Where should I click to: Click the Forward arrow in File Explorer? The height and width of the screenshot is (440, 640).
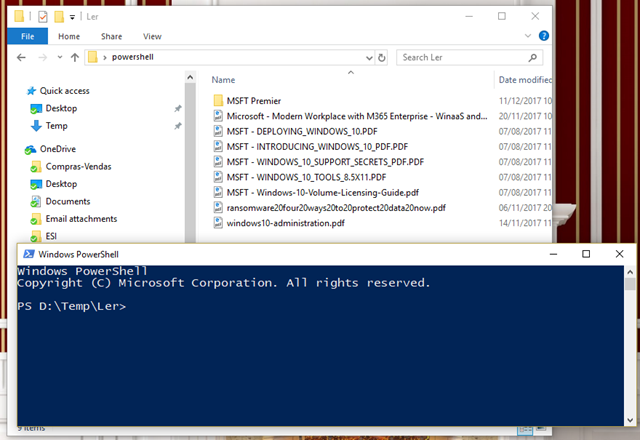tap(42, 58)
